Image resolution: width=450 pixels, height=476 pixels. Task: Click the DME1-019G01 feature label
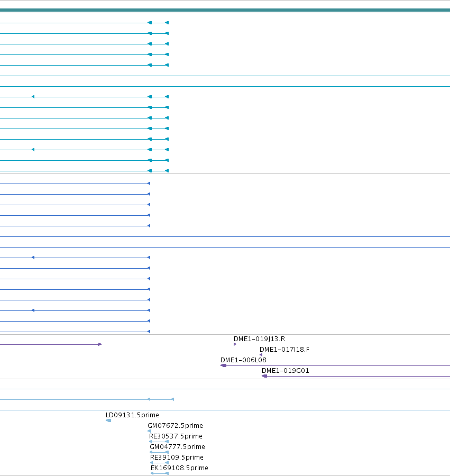(x=285, y=371)
